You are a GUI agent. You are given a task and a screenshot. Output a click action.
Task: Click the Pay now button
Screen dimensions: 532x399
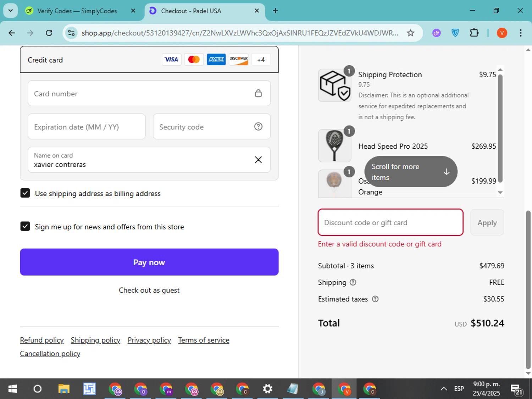(x=149, y=262)
